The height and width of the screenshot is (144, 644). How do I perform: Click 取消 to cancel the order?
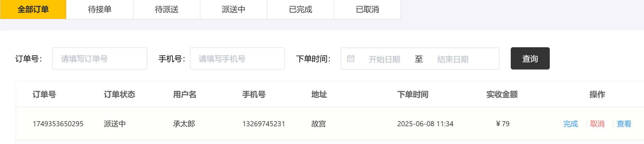tap(597, 124)
